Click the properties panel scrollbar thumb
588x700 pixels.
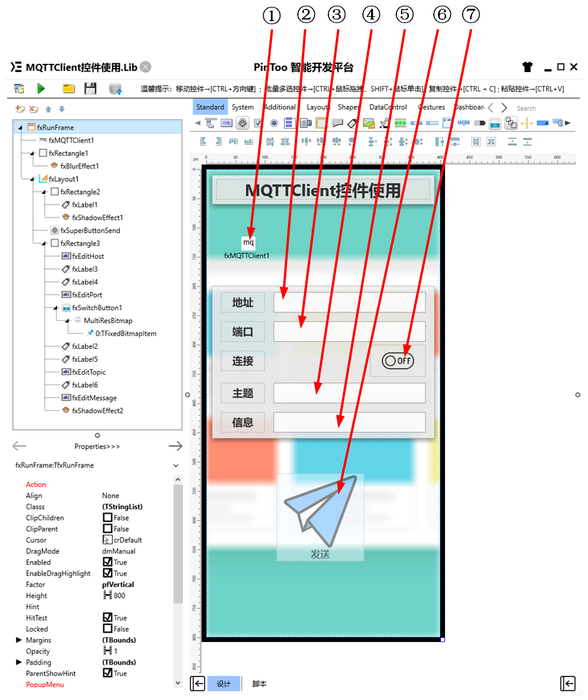click(178, 543)
